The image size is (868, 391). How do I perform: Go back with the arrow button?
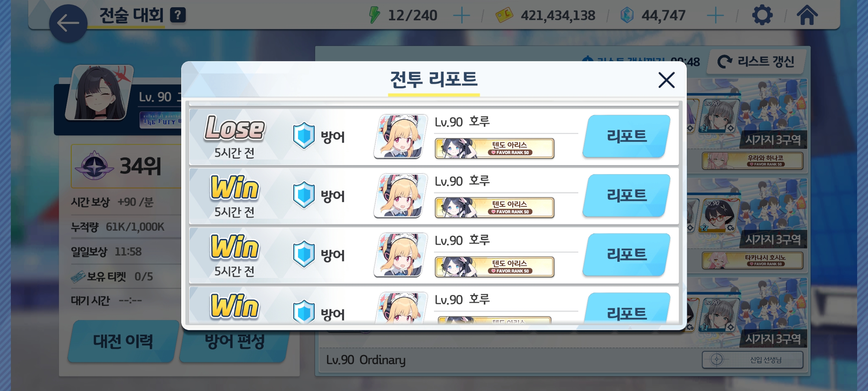[68, 24]
